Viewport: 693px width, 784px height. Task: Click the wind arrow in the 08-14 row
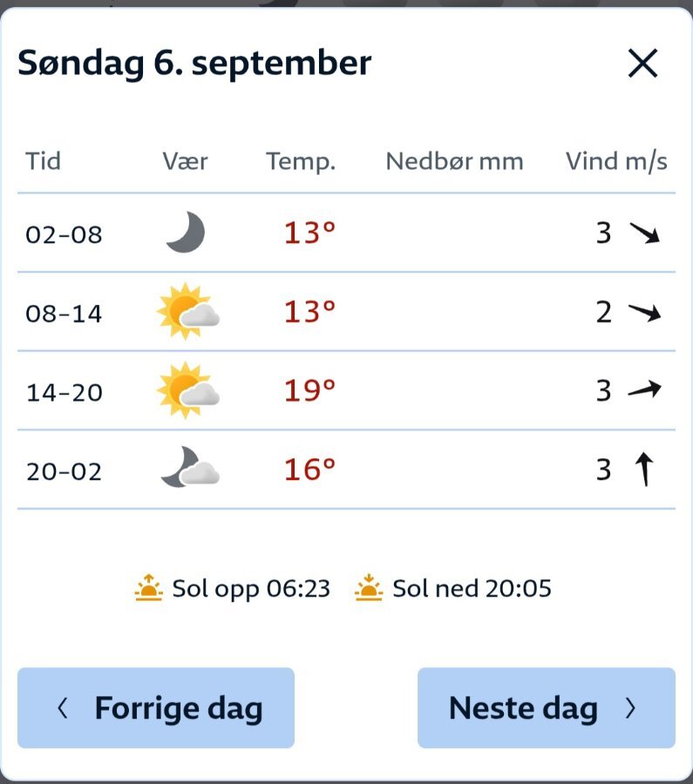tap(644, 313)
